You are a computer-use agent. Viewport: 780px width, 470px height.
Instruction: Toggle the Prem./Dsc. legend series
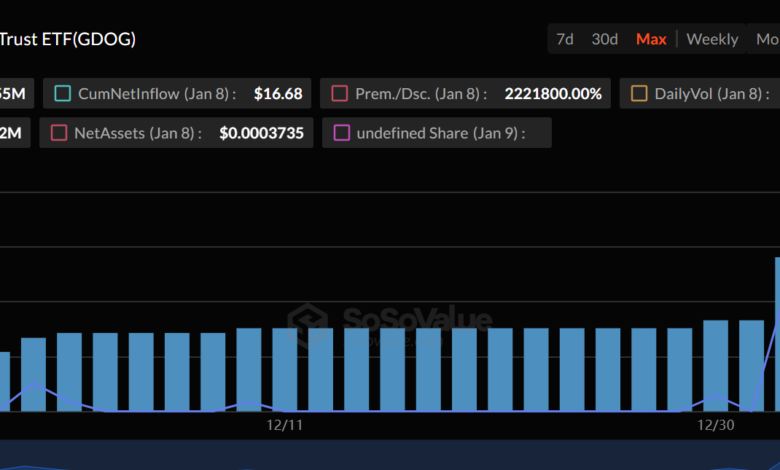coord(340,94)
